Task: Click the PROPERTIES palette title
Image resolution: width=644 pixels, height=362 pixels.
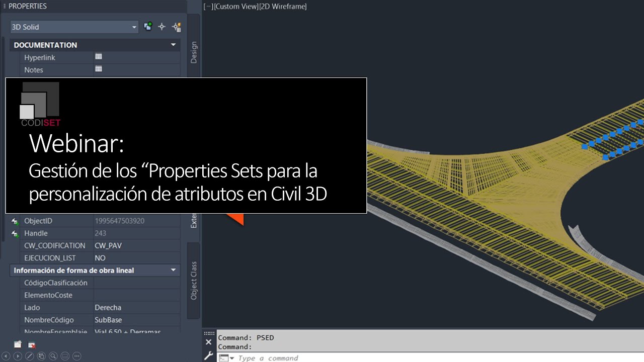Action: pos(28,6)
